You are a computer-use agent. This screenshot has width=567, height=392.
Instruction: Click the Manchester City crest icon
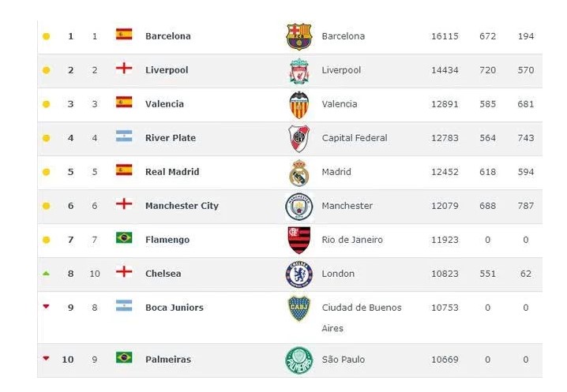coord(299,206)
